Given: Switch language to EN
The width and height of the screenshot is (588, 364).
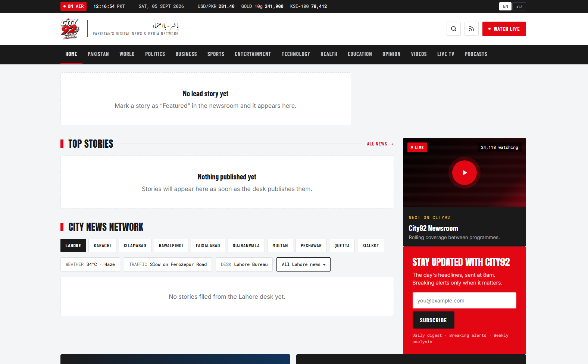Looking at the screenshot, I should point(506,6).
